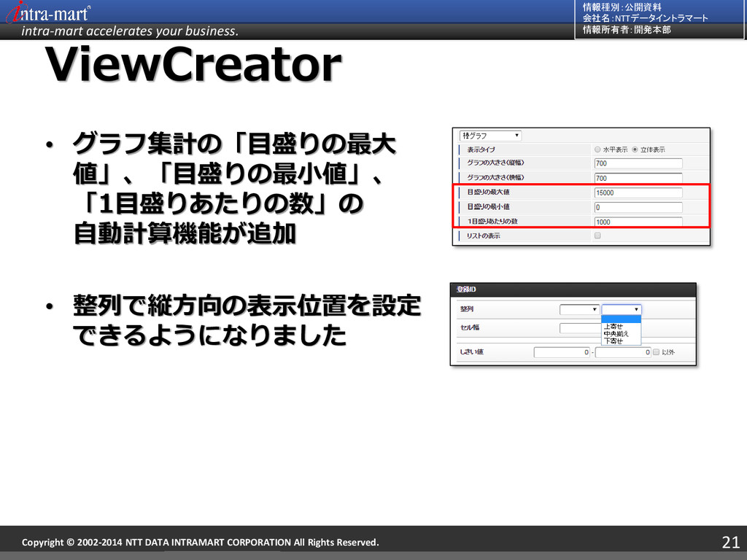Screen dimensions: 747x560
Task: Click the リストの表示 label
Action: (x=483, y=236)
